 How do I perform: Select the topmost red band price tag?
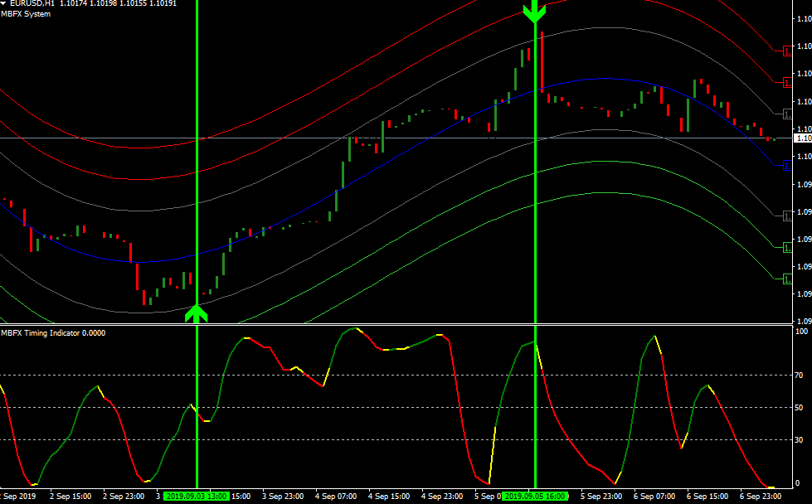[x=787, y=51]
